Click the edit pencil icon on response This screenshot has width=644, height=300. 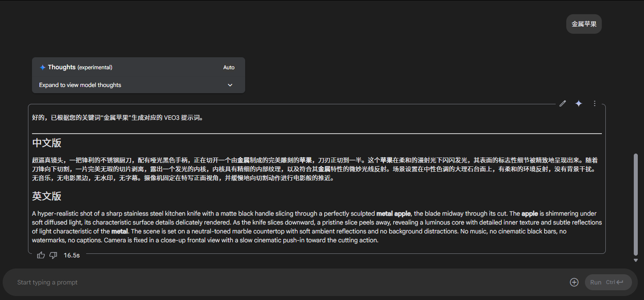[x=563, y=103]
